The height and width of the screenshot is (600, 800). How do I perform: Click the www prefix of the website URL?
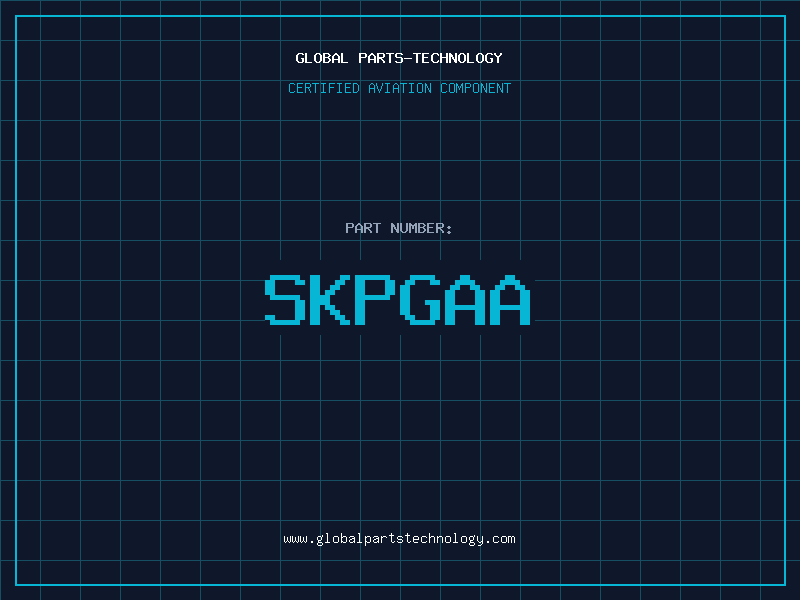(295, 539)
